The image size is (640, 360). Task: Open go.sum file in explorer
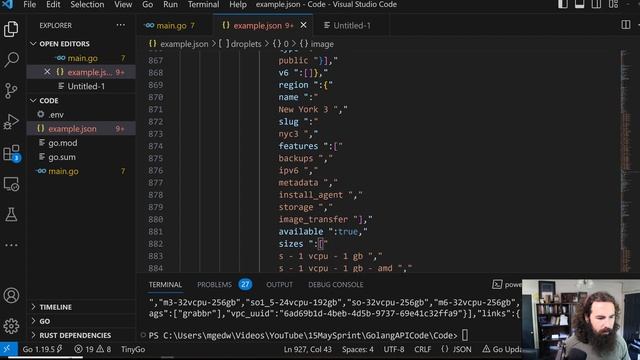click(x=82, y=157)
